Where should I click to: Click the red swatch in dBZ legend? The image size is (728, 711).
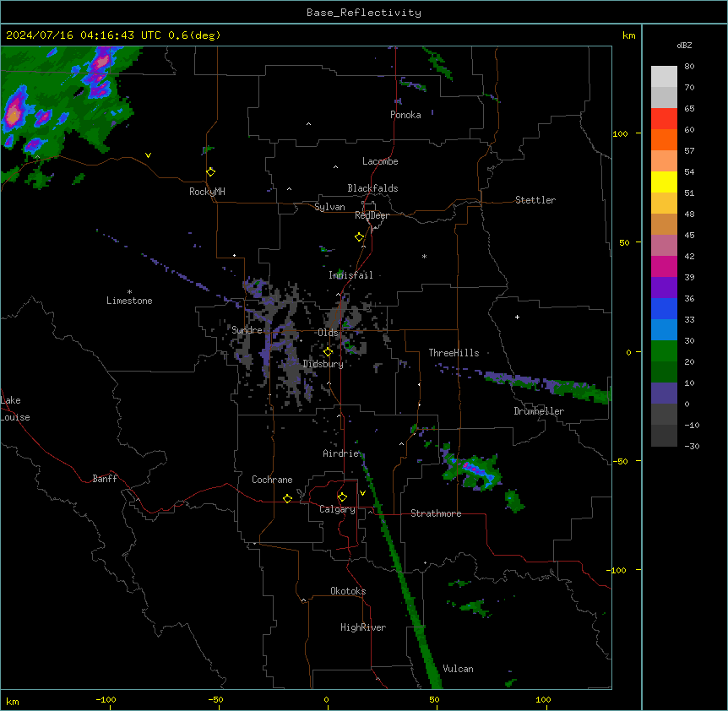(664, 118)
